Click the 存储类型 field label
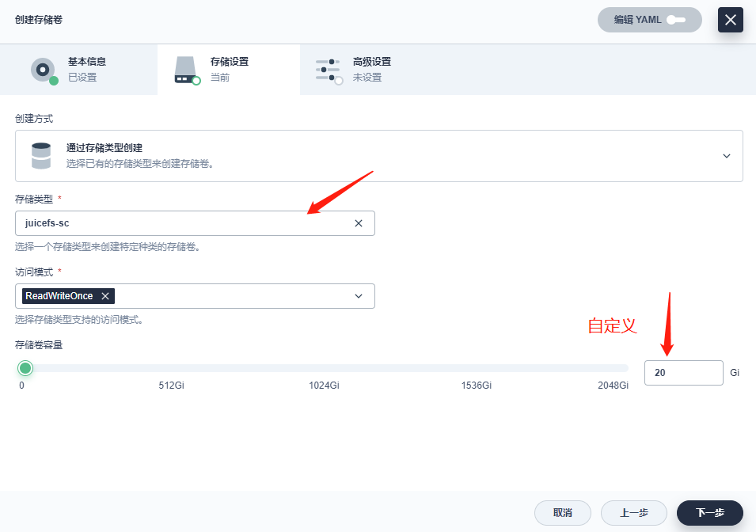756x532 pixels. click(x=34, y=199)
